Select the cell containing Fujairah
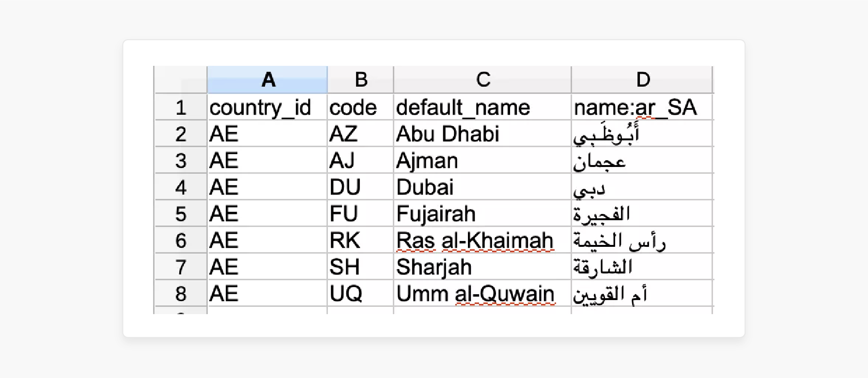868x378 pixels. click(x=482, y=213)
